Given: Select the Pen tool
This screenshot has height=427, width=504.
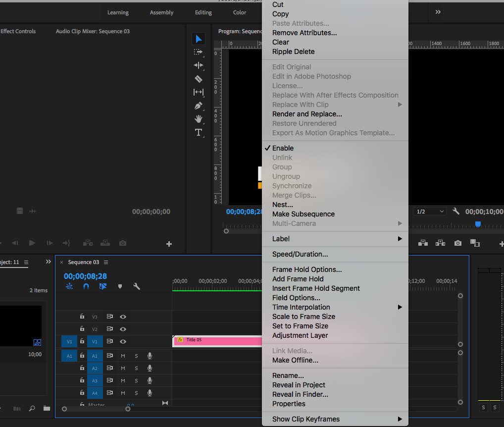Looking at the screenshot, I should click(x=198, y=106).
